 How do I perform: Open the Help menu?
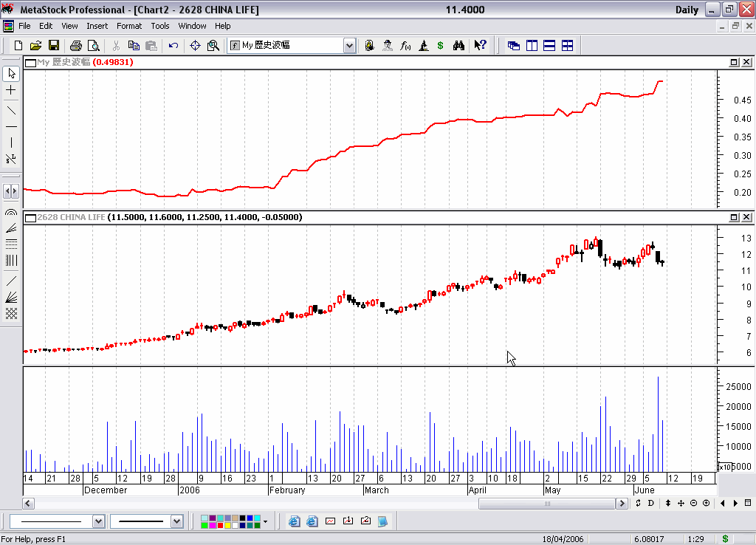pos(223,26)
